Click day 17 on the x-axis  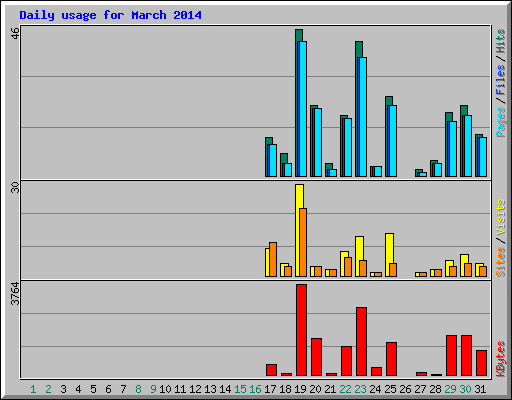(270, 389)
